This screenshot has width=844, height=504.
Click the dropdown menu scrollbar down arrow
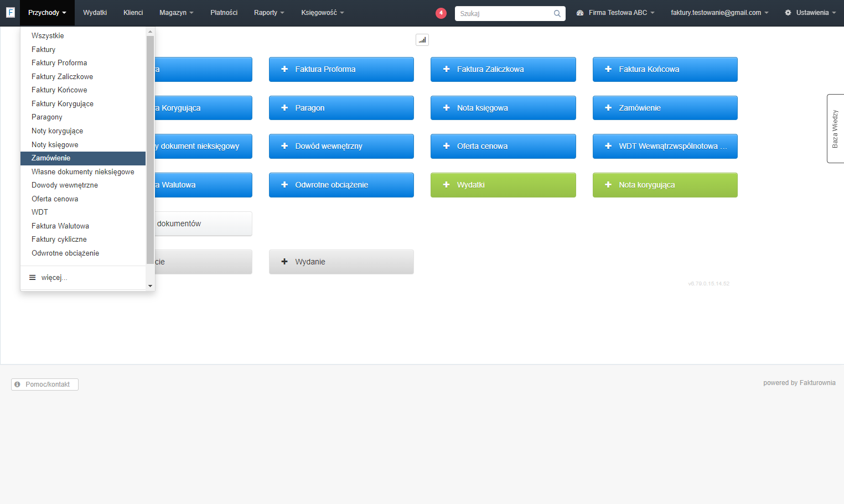150,286
